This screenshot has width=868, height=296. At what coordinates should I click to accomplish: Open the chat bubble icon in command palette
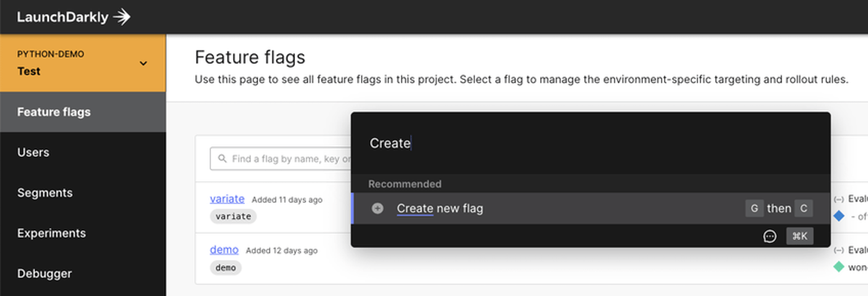coord(769,236)
